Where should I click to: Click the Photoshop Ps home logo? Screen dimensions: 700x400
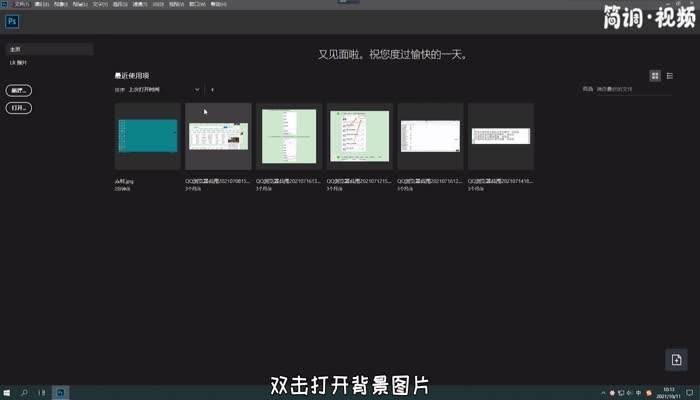pyautogui.click(x=11, y=20)
